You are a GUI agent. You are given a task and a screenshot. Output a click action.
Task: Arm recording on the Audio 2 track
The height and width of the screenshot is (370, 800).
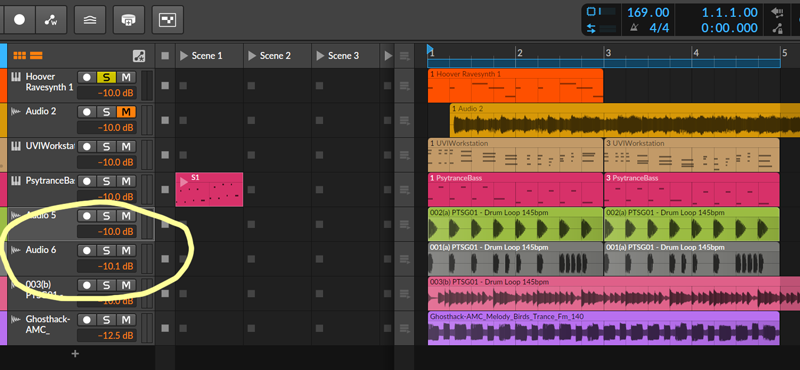pos(87,112)
